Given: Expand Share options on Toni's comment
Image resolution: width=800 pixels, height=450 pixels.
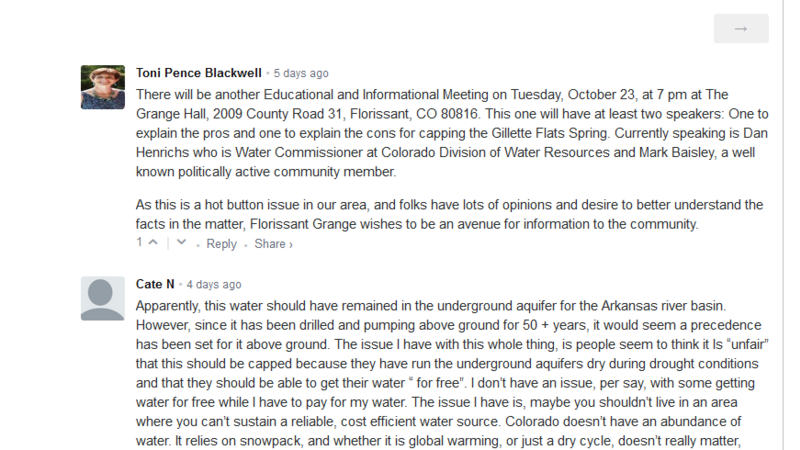Looking at the screenshot, I should (272, 244).
